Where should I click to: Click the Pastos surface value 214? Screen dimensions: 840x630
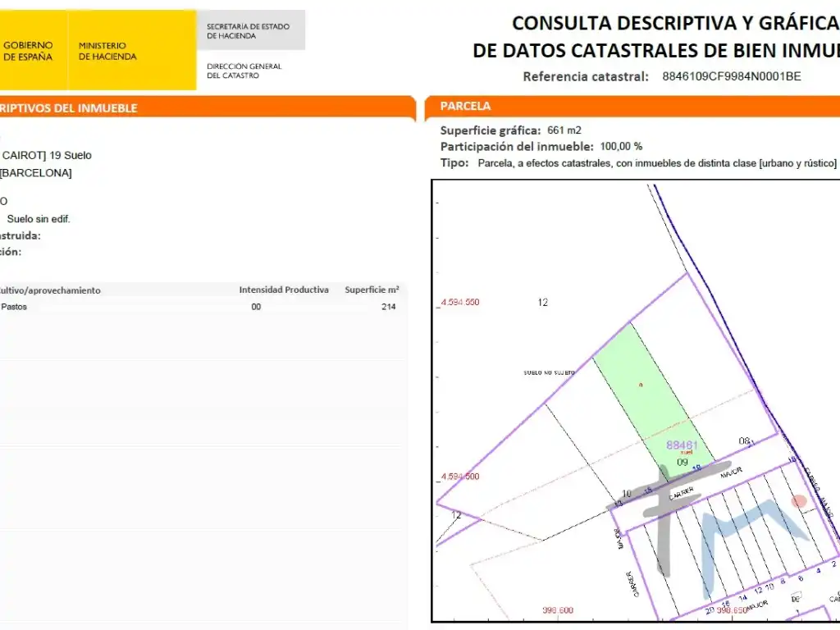388,307
